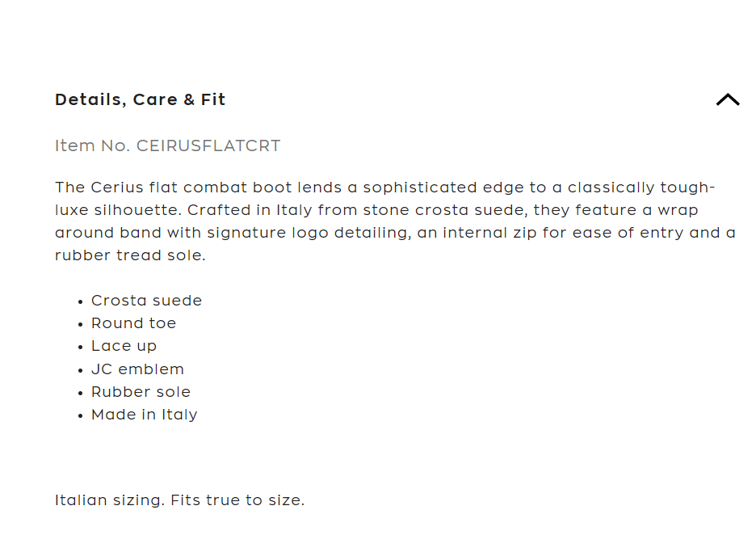Click the item number CEIRUSFLATCRT
This screenshot has height=548, width=756.
click(x=208, y=146)
